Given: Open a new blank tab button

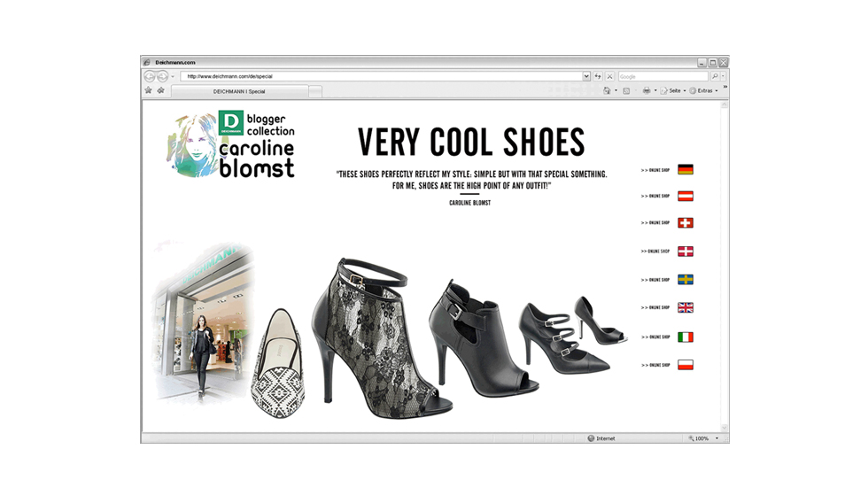Looking at the screenshot, I should pyautogui.click(x=315, y=91).
